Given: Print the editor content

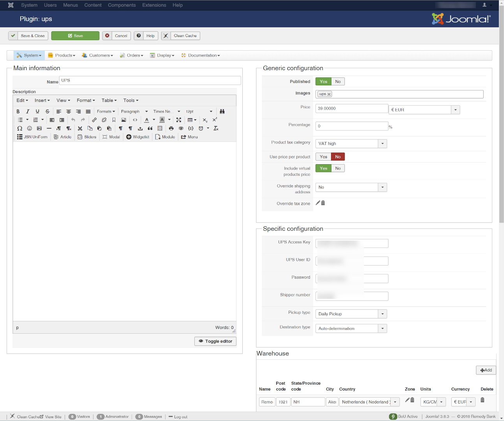Looking at the screenshot, I should click(x=171, y=128).
